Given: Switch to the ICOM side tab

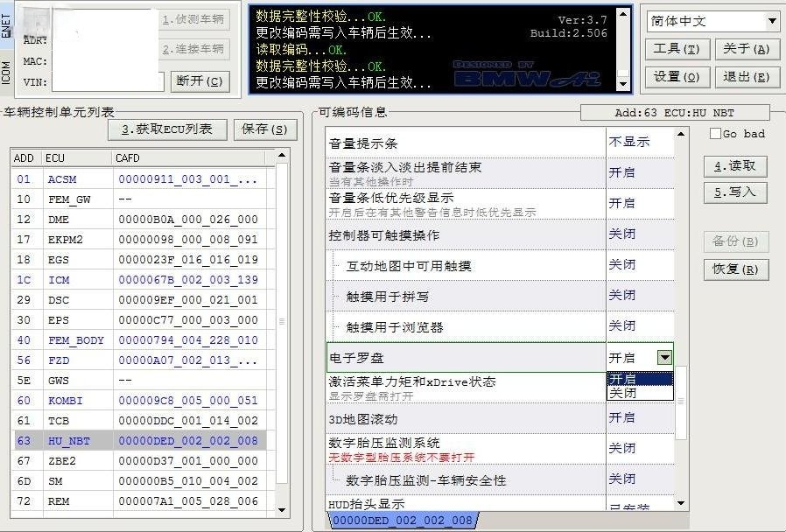Looking at the screenshot, I should click(7, 72).
